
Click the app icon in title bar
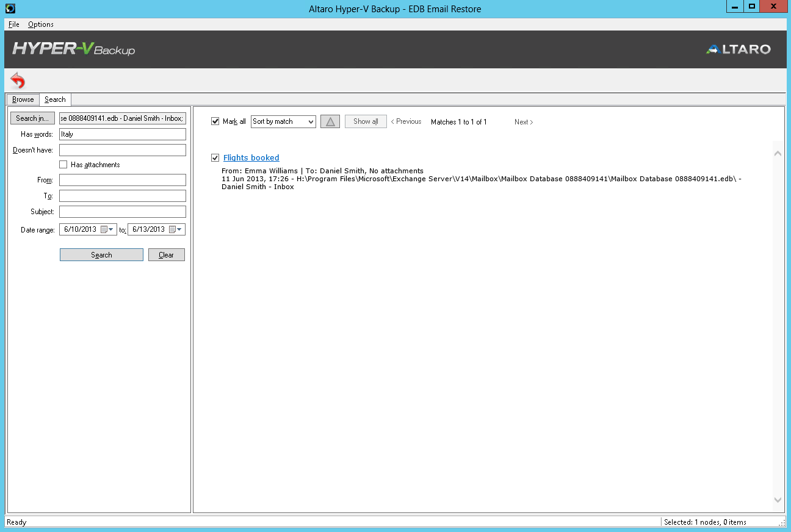(x=10, y=8)
